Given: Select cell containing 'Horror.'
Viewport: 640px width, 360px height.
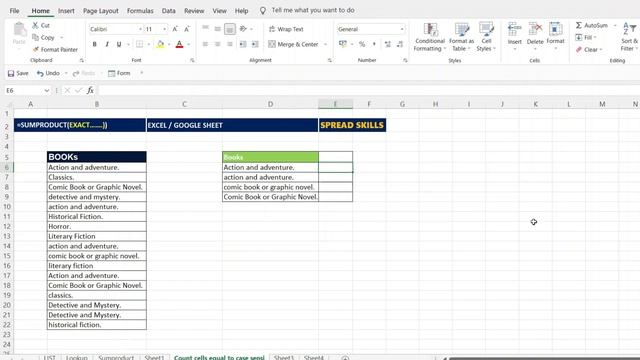Looking at the screenshot, I should click(x=97, y=226).
